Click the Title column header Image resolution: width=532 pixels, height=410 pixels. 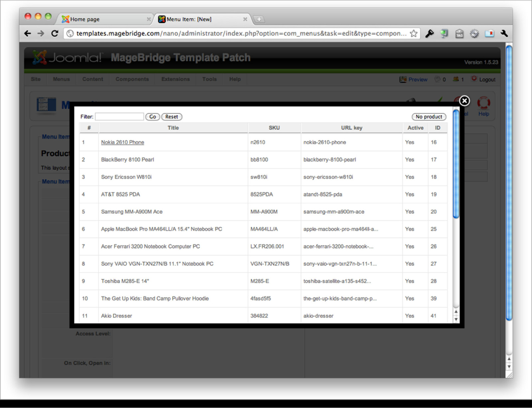click(173, 128)
